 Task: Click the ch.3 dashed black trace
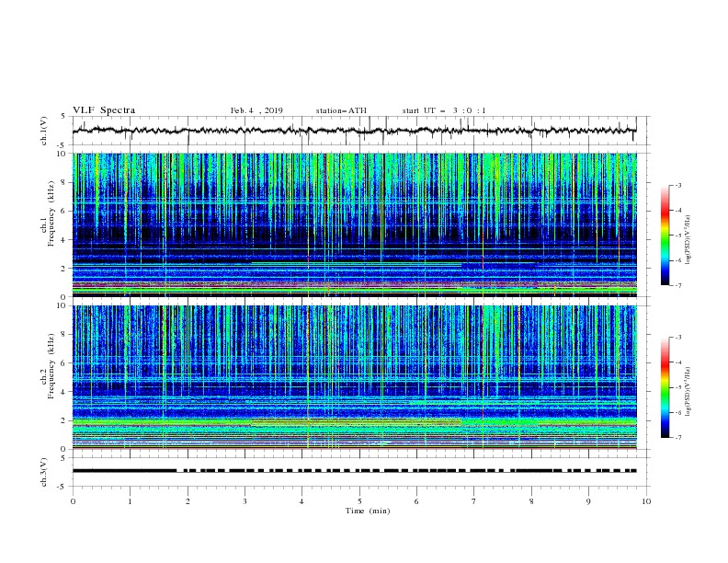pos(355,471)
